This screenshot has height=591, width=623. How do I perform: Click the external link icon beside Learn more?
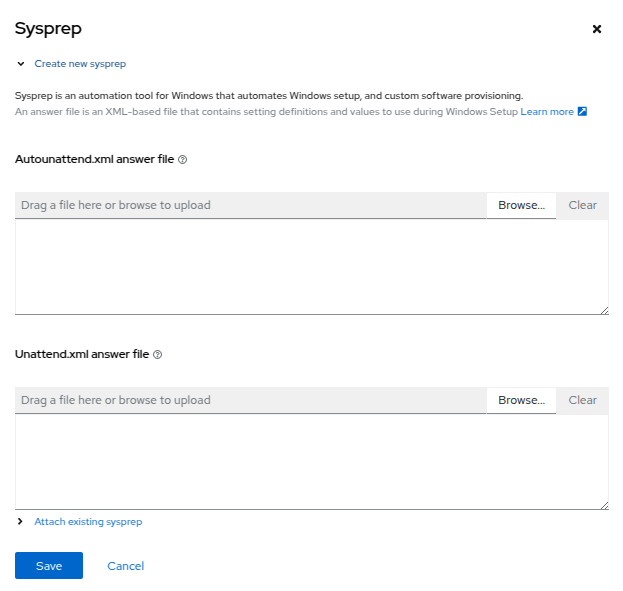click(583, 112)
